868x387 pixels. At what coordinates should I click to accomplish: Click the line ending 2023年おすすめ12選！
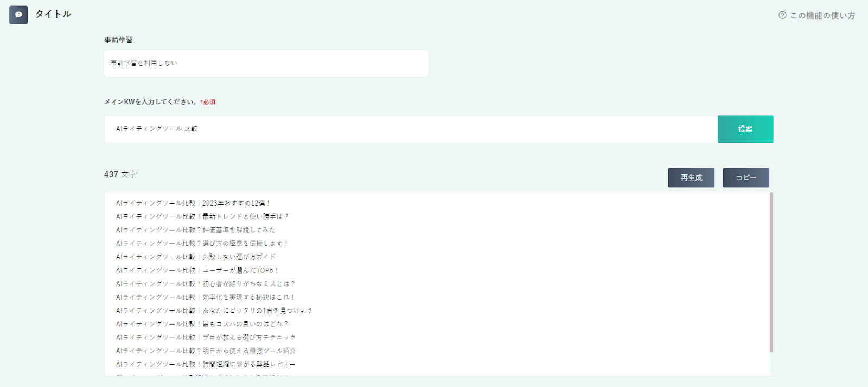(193, 203)
